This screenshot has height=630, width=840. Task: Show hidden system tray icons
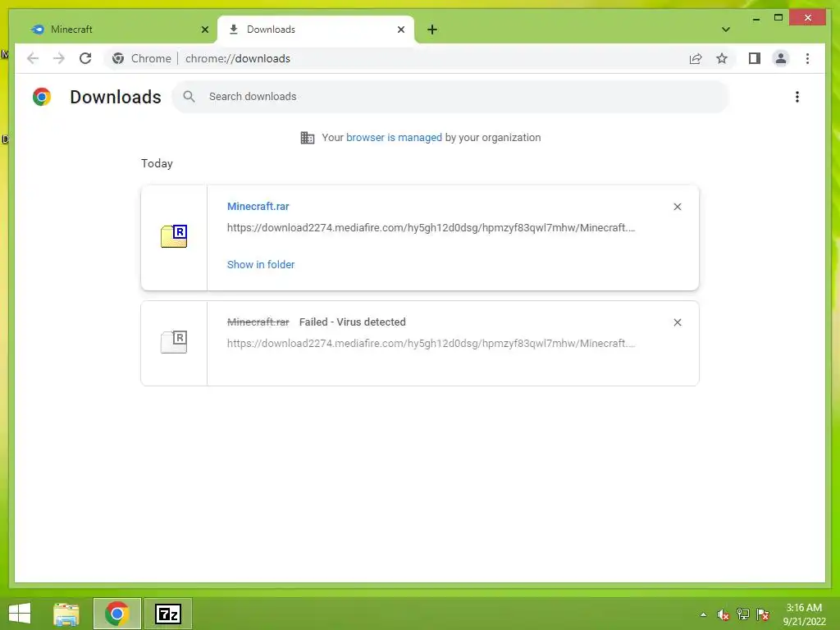pyautogui.click(x=703, y=614)
